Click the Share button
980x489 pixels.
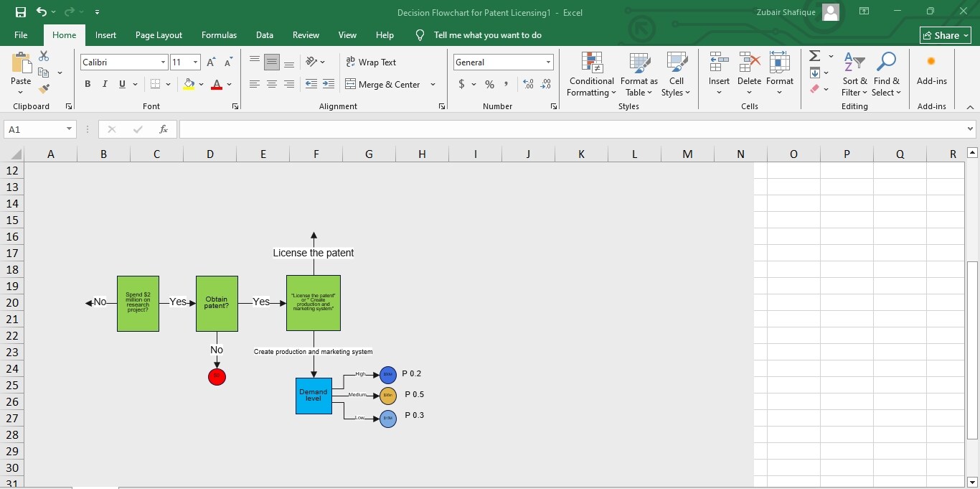pyautogui.click(x=945, y=34)
